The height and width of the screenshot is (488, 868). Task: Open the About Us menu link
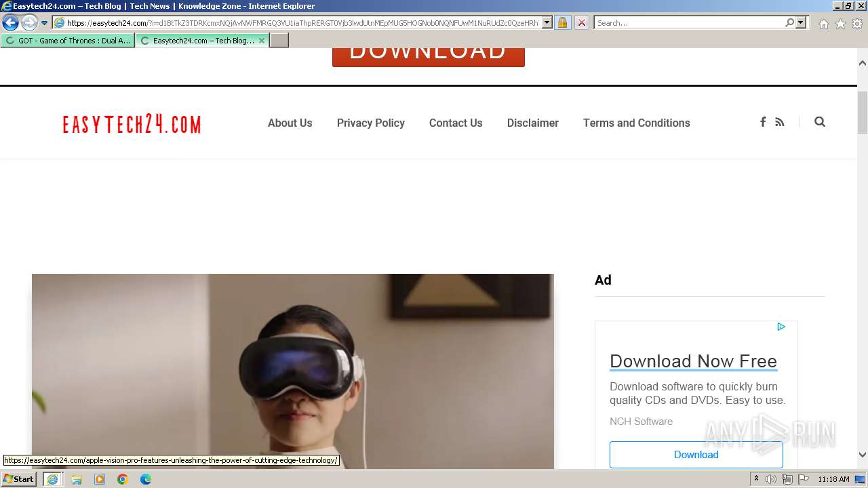290,123
